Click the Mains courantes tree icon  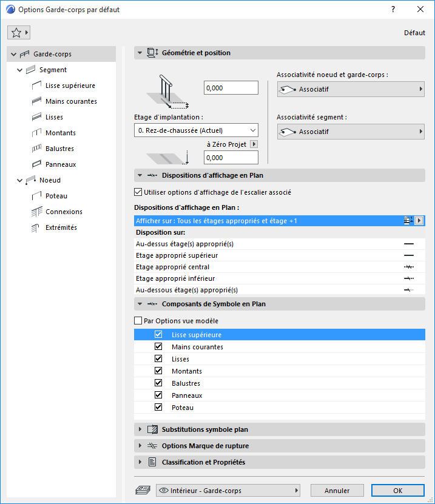coord(35,101)
